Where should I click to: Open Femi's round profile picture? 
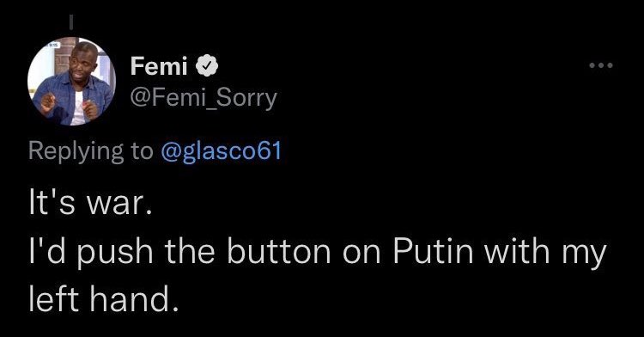click(71, 81)
